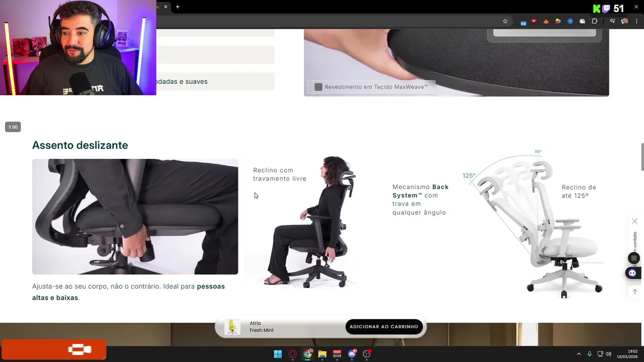Click the sliding seat demo image

[135, 217]
